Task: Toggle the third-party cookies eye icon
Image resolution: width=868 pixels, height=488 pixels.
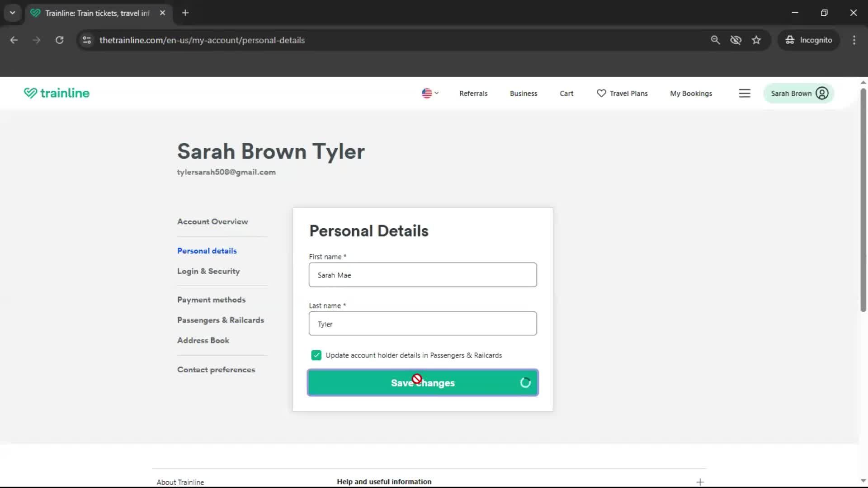Action: pos(736,40)
